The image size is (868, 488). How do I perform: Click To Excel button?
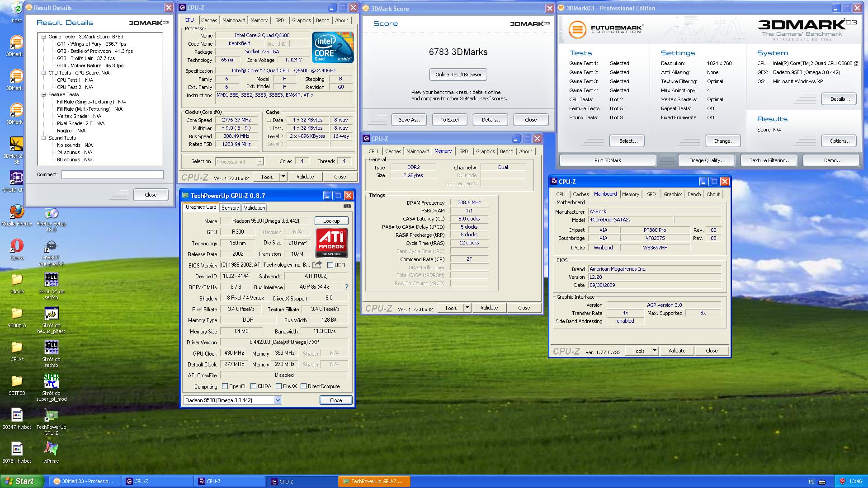tap(449, 120)
